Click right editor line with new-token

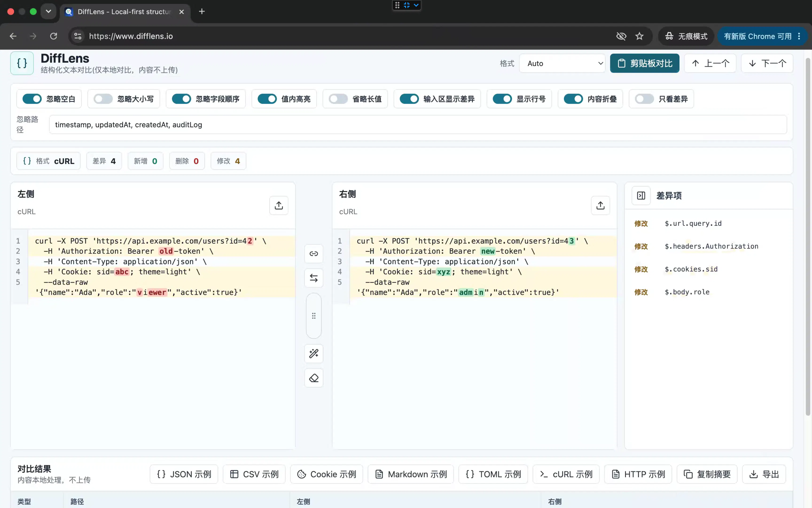click(483, 251)
